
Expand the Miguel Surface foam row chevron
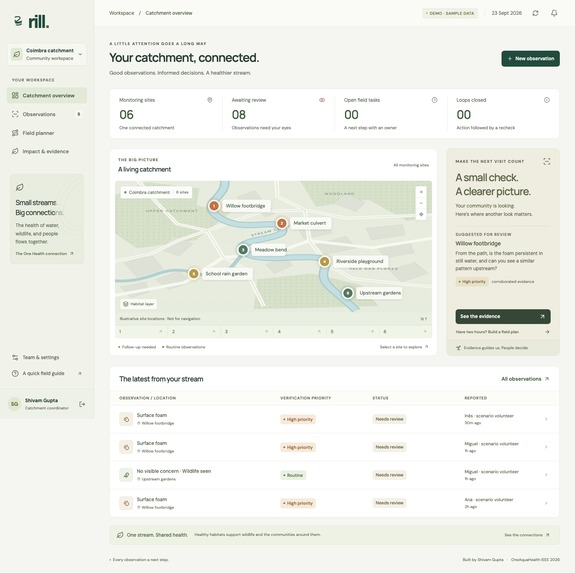pos(546,447)
